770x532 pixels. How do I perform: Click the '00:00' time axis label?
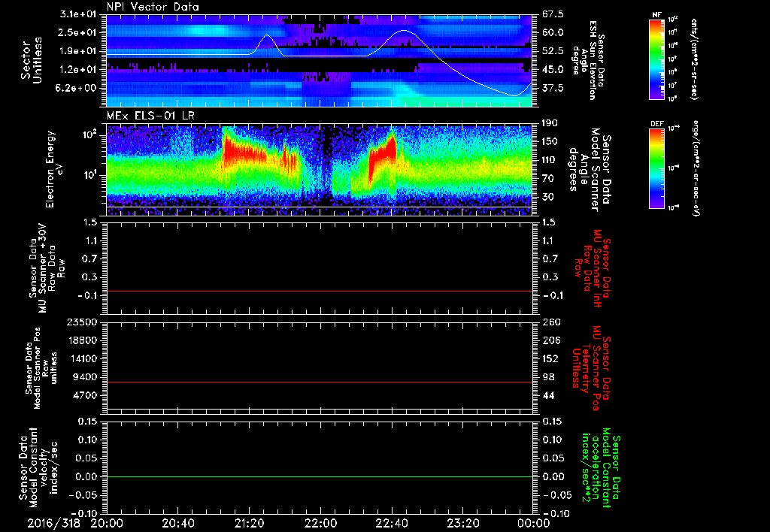tap(534, 523)
